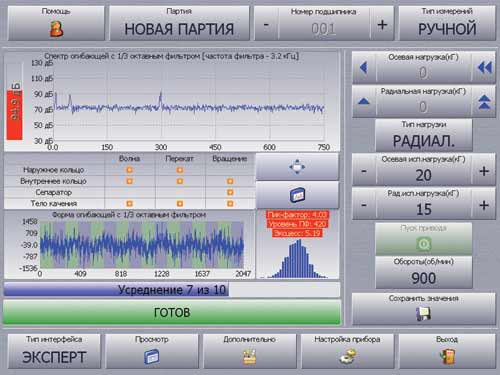Open the window icon below the move button
Image resolution: width=500 pixels, height=375 pixels.
click(x=297, y=195)
